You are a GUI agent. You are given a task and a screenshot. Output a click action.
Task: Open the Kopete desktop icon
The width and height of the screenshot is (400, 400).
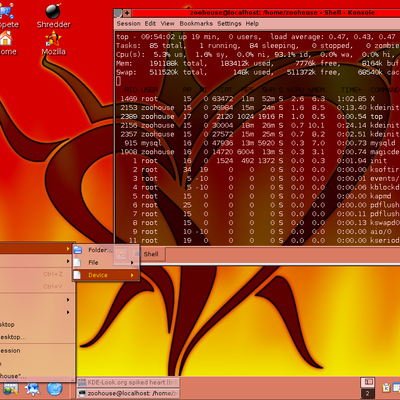tap(7, 15)
